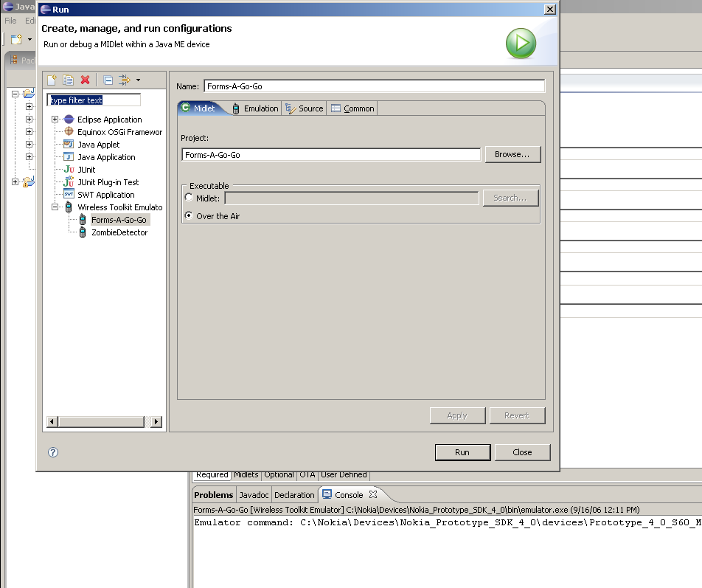This screenshot has height=588, width=702.
Task: Click the help question mark icon
Action: click(x=52, y=452)
